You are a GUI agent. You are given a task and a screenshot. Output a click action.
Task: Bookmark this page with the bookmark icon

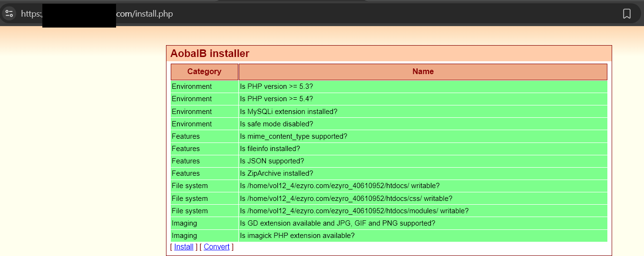[x=626, y=14]
